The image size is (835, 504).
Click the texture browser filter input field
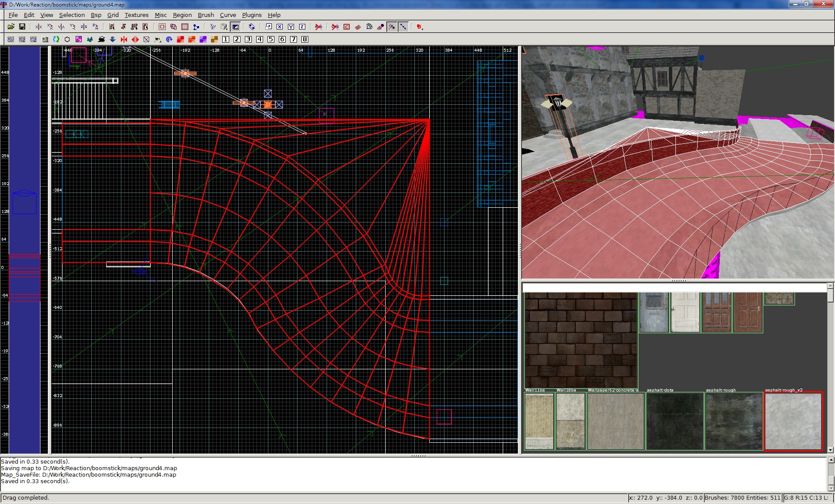pos(674,288)
